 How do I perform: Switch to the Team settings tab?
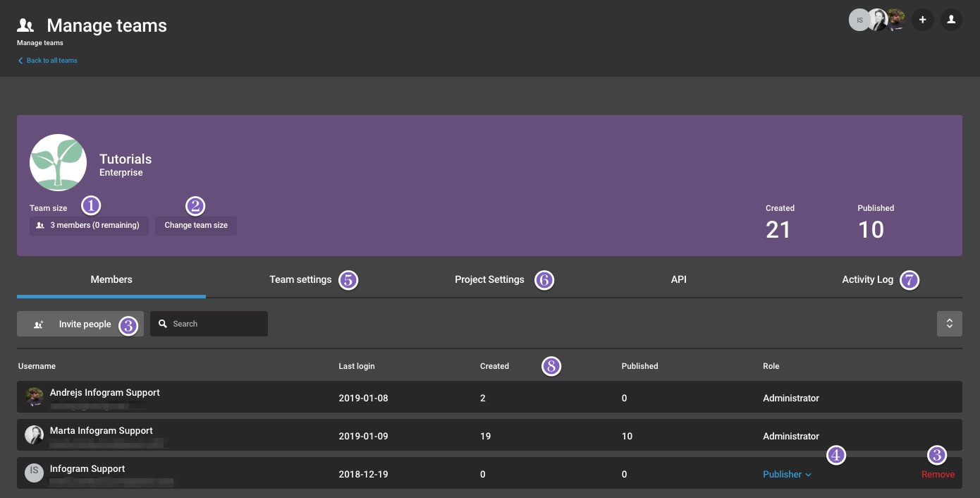pyautogui.click(x=300, y=280)
